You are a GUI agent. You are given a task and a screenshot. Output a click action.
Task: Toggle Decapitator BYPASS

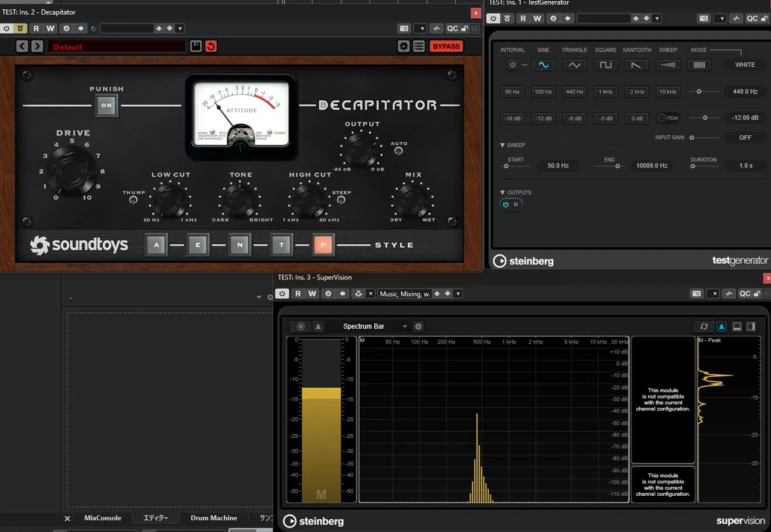(446, 46)
